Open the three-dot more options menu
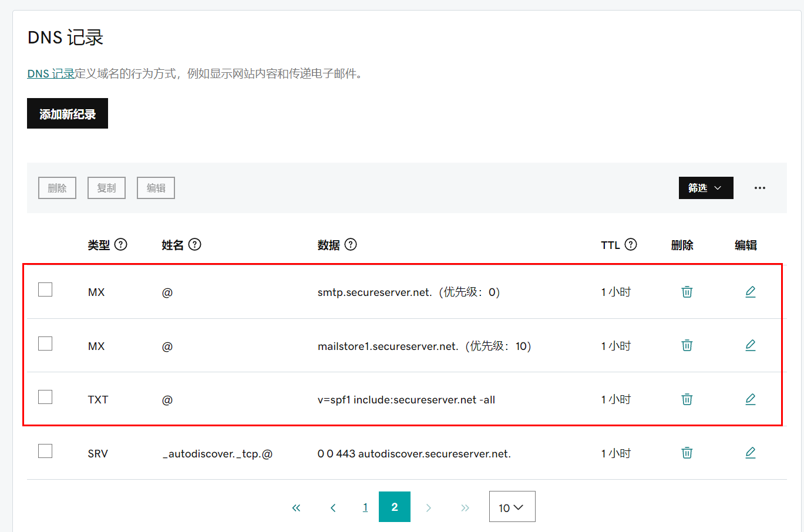The width and height of the screenshot is (804, 532). (x=759, y=188)
